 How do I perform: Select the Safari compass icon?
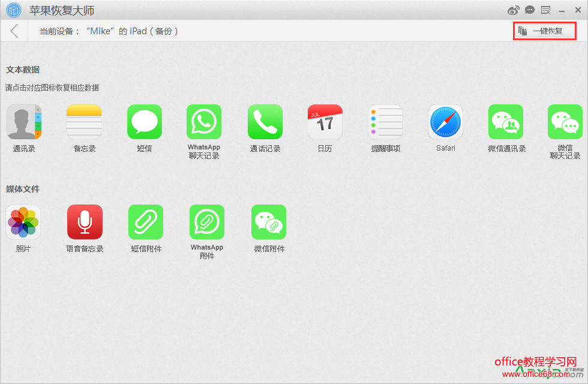[x=445, y=122]
